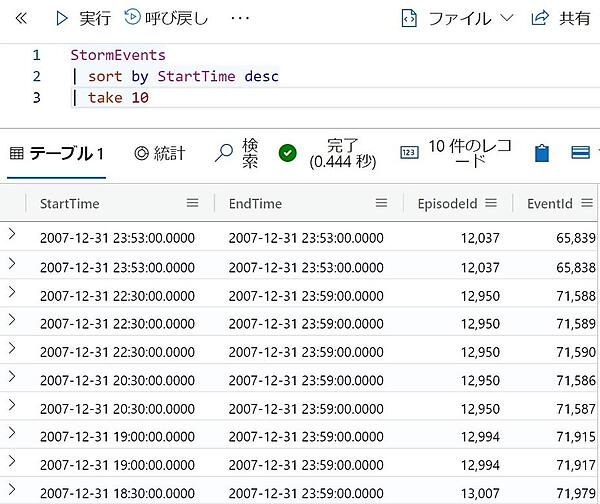This screenshot has width=600, height=504.
Task: Click the file code icon beside ファイル
Action: tap(409, 18)
